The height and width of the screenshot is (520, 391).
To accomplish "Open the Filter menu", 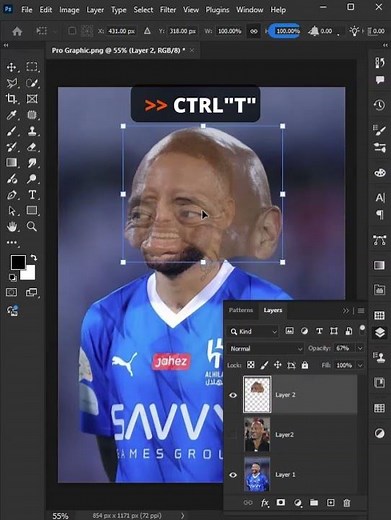I will pyautogui.click(x=168, y=10).
